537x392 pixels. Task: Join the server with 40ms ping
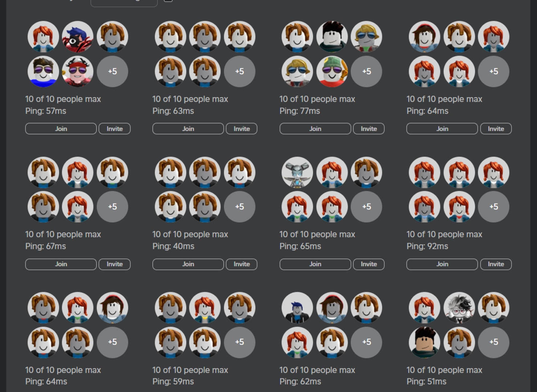(188, 264)
